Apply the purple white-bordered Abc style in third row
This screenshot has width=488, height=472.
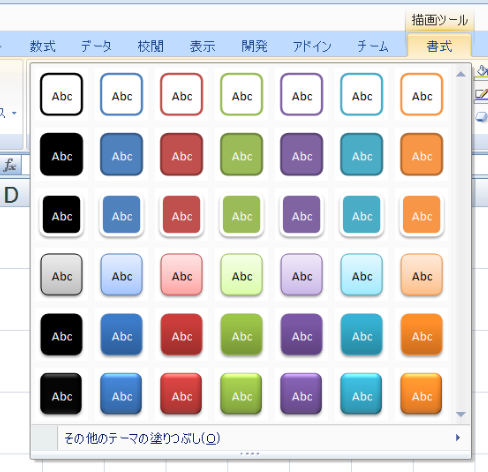point(301,214)
